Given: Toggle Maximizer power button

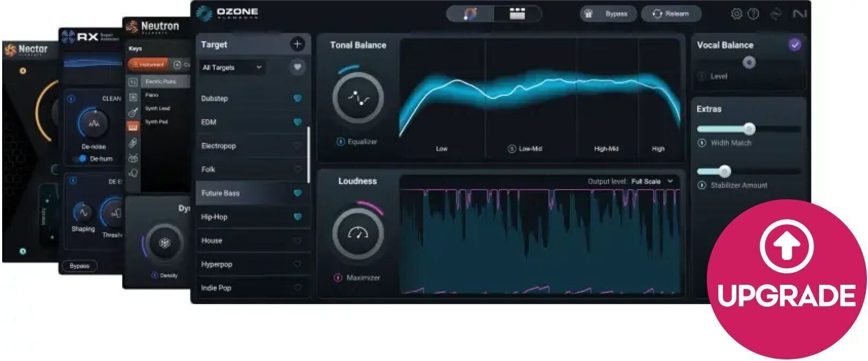Looking at the screenshot, I should click(x=338, y=278).
